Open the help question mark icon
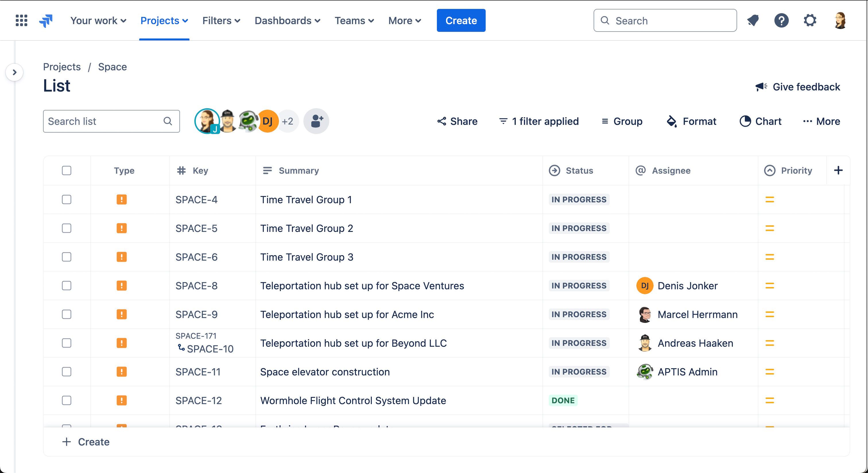Image resolution: width=868 pixels, height=473 pixels. pyautogui.click(x=781, y=21)
